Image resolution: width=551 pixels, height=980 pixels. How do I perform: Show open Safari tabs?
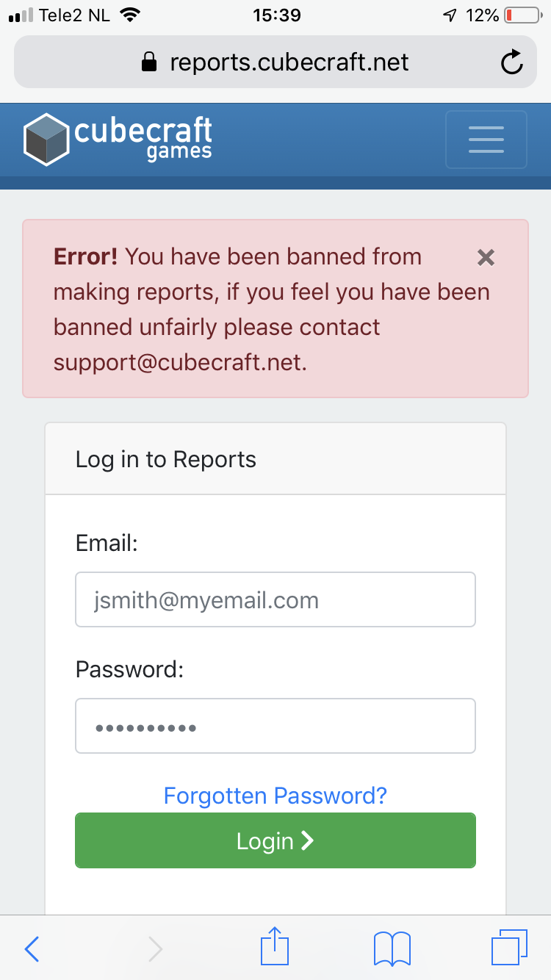[x=509, y=948]
